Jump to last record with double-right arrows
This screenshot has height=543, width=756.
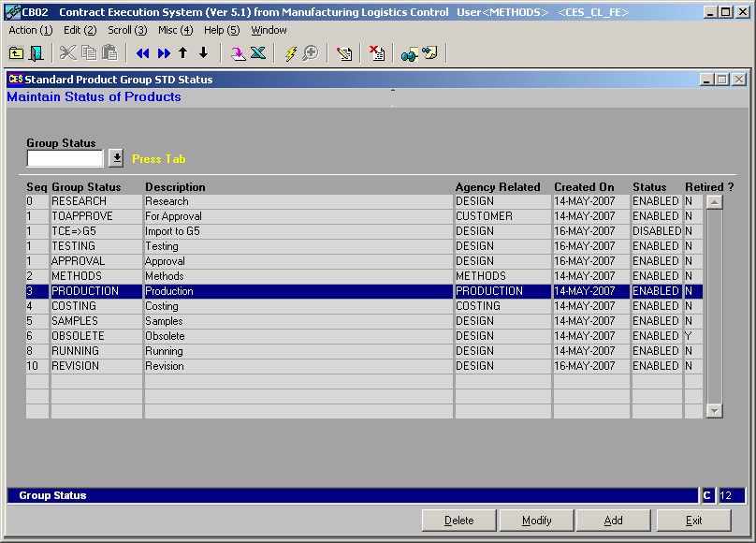tap(164, 53)
